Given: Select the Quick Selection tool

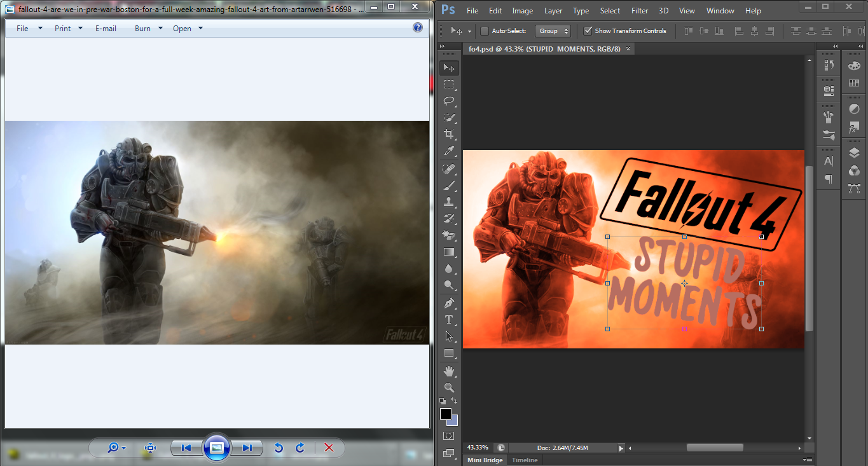Looking at the screenshot, I should (449, 118).
